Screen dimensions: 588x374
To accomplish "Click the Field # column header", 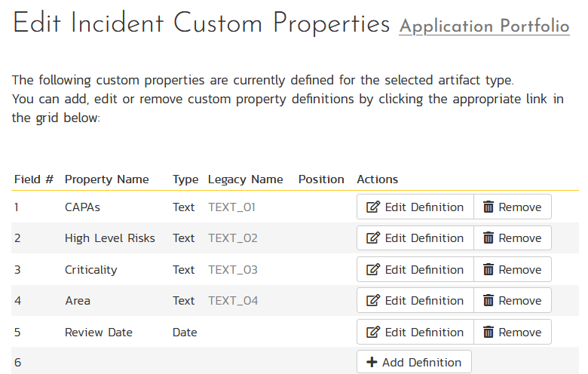I will coord(34,179).
